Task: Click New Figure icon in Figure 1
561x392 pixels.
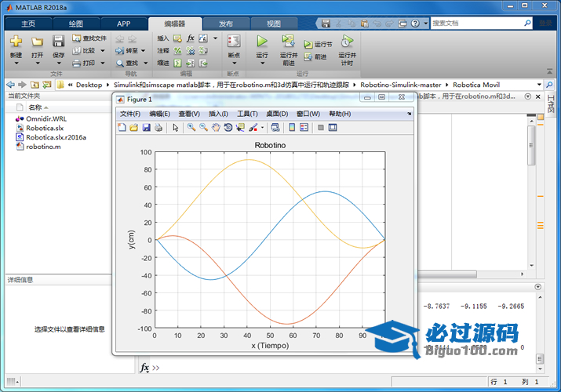Action: tap(122, 128)
